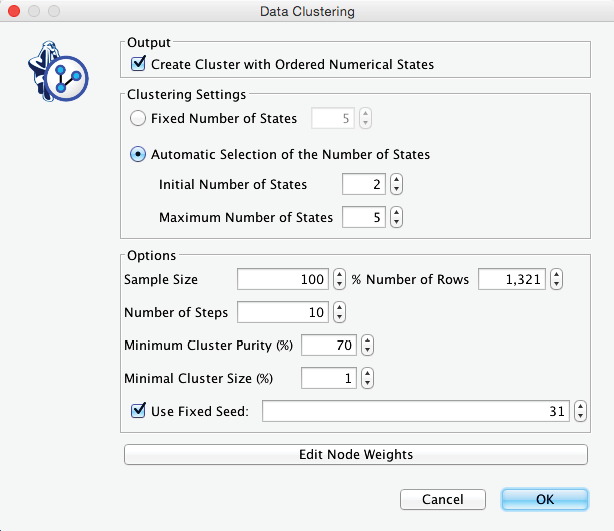Screen dimensions: 614x531
Task: Uncheck Create Cluster with Ordered Numerical States
Action: [139, 65]
